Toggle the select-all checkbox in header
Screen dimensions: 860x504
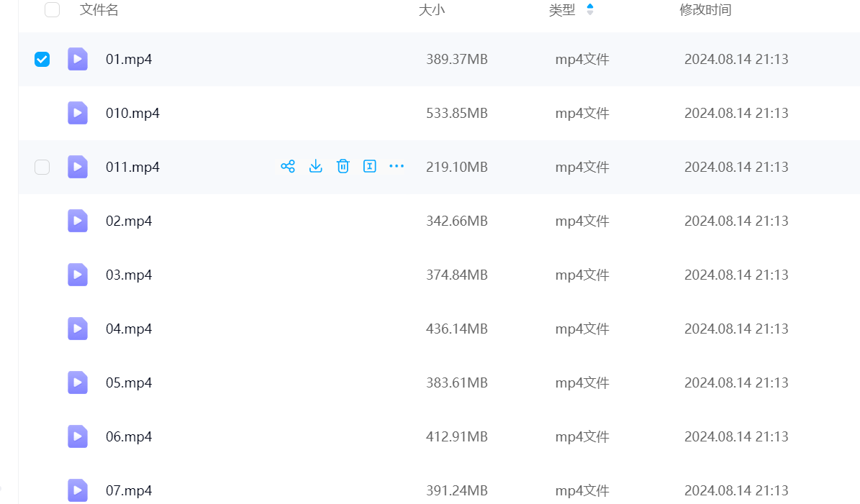[52, 10]
